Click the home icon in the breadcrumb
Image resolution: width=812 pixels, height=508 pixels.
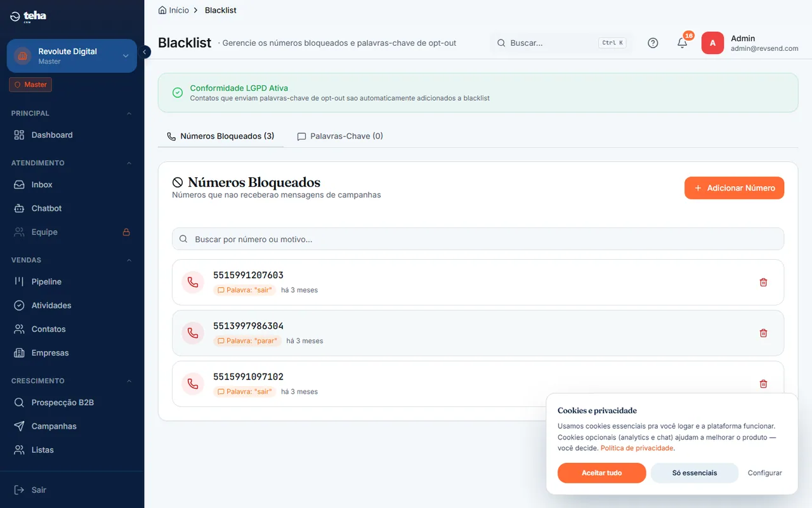(162, 10)
